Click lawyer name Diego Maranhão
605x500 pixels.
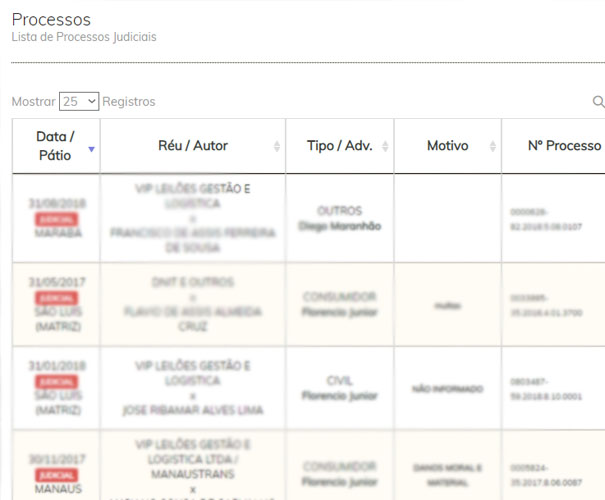tap(339, 226)
